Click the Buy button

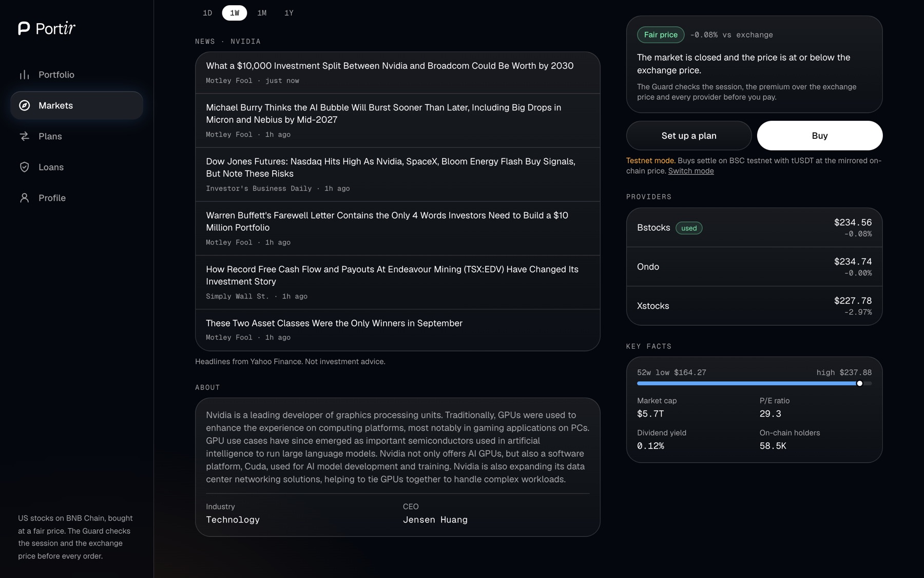pos(820,136)
